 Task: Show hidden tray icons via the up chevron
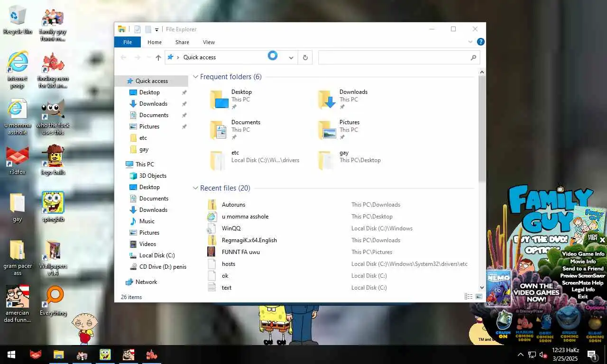[520, 355]
